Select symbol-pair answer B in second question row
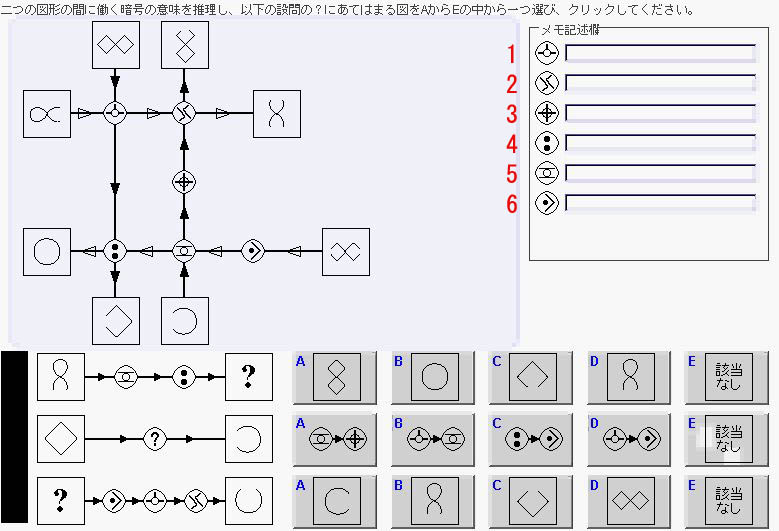The image size is (779, 531). point(434,439)
